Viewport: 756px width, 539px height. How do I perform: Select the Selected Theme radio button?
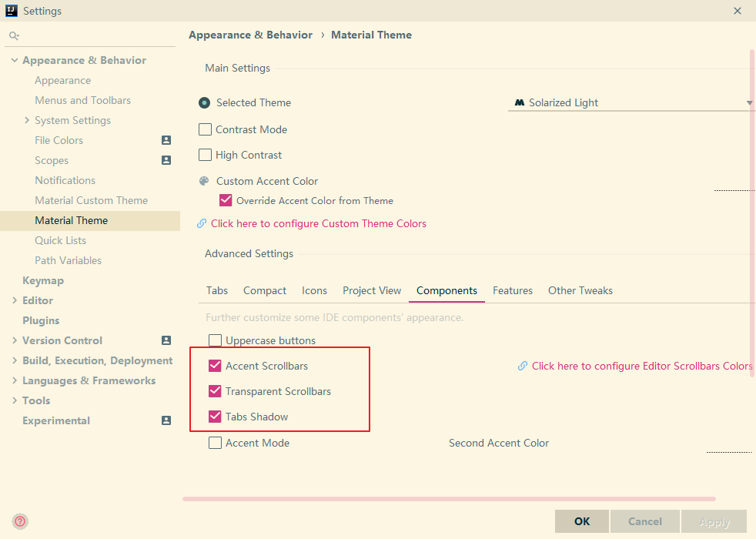pos(205,102)
